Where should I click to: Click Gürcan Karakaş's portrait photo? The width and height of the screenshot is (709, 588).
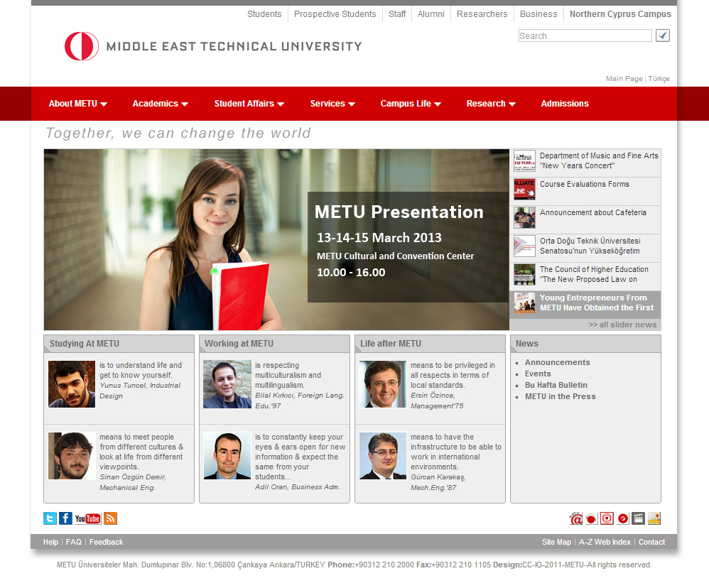(383, 456)
